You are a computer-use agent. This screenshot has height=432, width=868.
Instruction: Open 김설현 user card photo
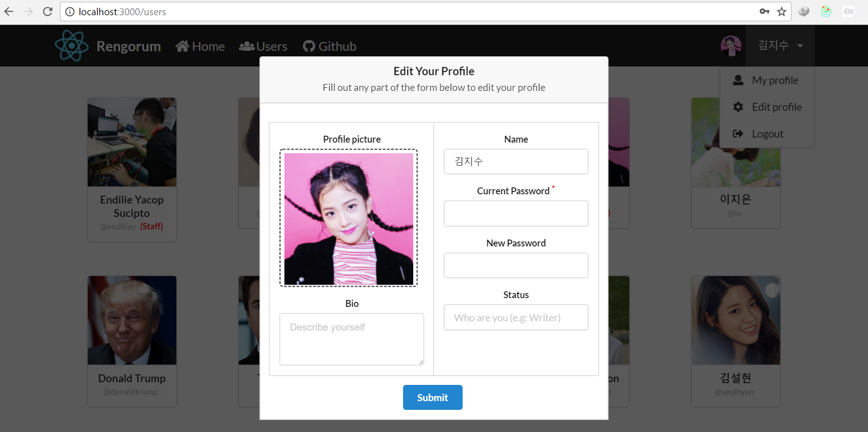pos(736,320)
